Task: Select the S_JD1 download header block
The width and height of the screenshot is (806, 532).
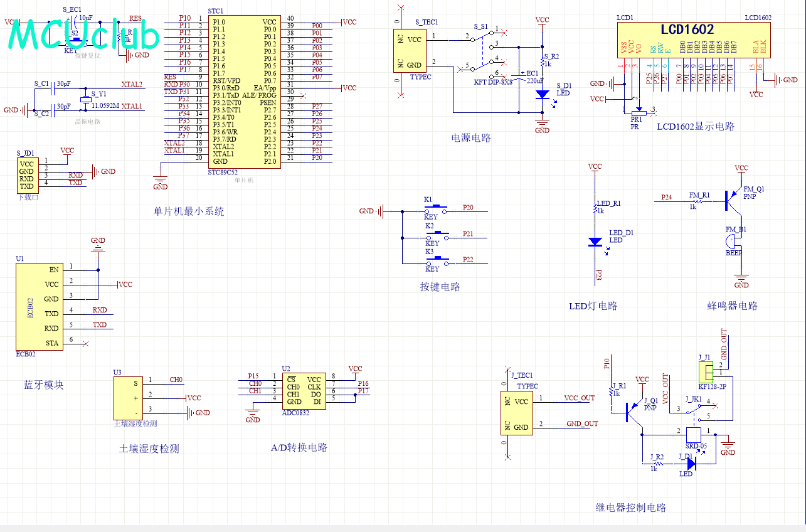Action: (27, 174)
